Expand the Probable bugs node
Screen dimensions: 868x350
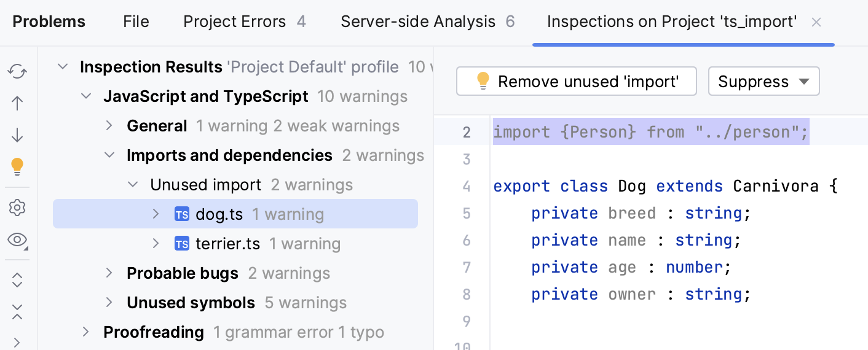coord(109,273)
